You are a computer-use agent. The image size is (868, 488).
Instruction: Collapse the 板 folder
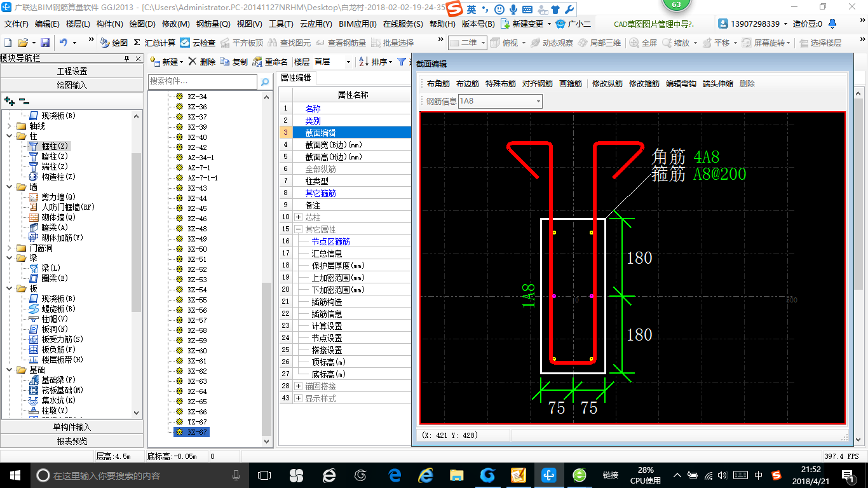point(10,288)
